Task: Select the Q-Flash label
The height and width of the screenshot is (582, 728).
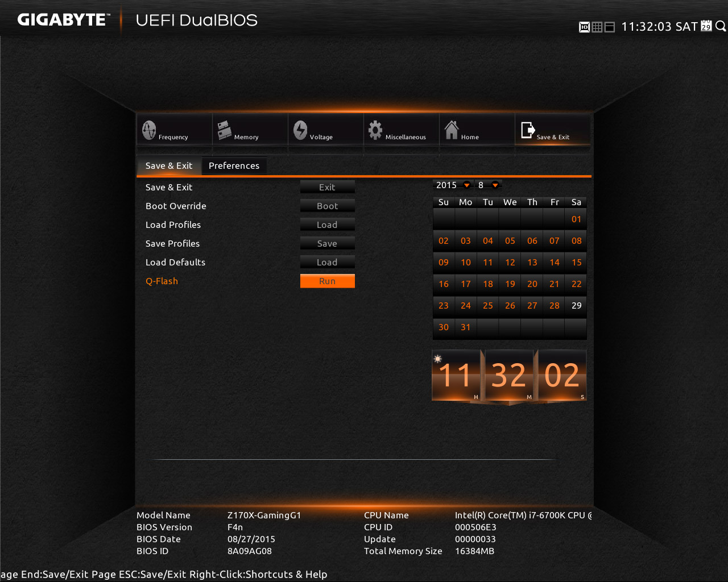Action: coord(162,281)
